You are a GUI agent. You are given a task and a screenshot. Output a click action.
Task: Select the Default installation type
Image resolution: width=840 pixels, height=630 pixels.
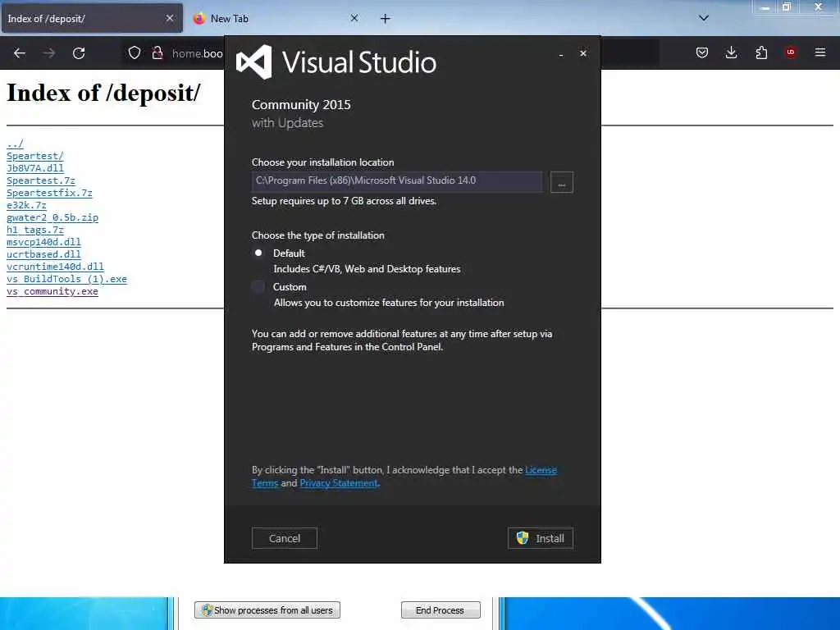point(258,253)
